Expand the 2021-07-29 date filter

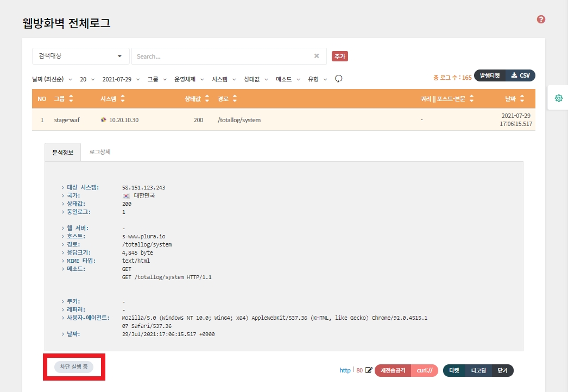[x=121, y=79]
